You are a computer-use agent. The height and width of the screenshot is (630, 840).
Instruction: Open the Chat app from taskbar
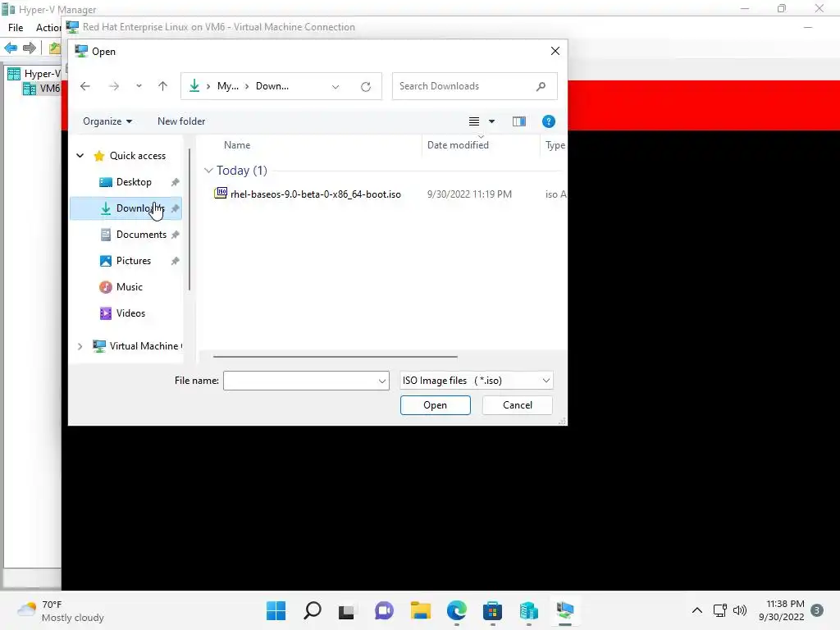[x=384, y=610]
